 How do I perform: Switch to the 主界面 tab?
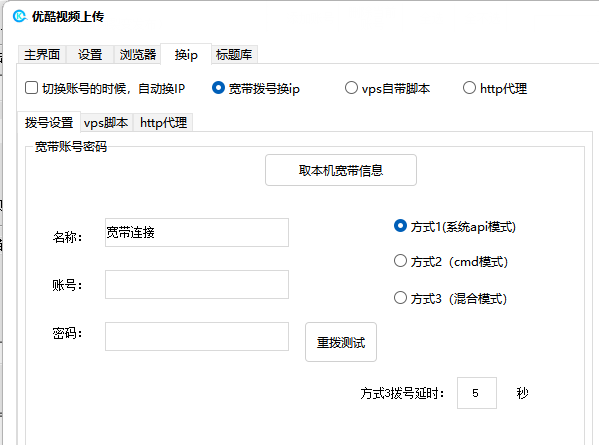42,55
